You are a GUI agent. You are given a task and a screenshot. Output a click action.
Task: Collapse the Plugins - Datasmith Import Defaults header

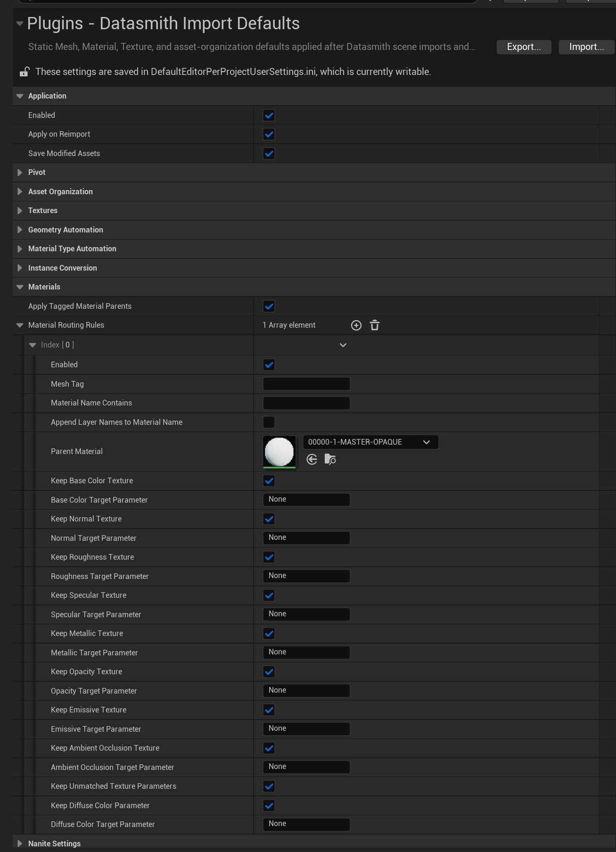click(20, 24)
